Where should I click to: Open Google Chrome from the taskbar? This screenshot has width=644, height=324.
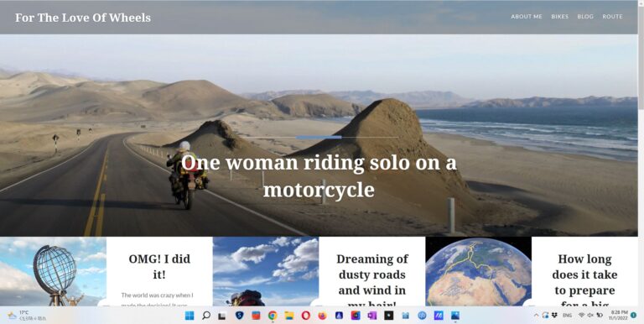click(x=272, y=316)
